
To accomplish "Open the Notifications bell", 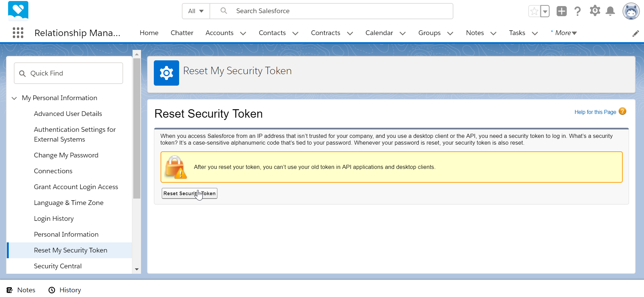I will pos(610,11).
